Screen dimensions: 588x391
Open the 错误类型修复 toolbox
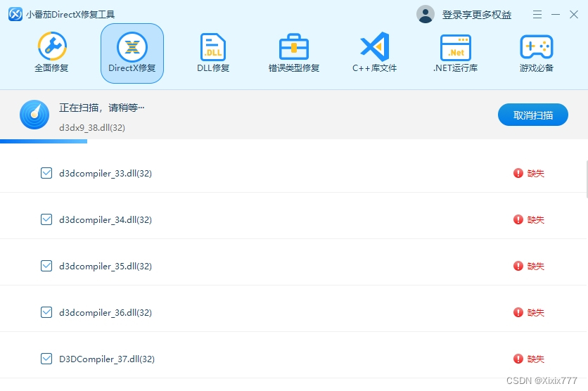click(x=294, y=53)
